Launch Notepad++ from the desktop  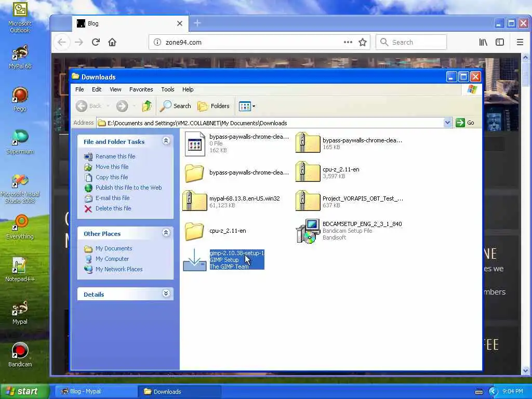coord(20,270)
